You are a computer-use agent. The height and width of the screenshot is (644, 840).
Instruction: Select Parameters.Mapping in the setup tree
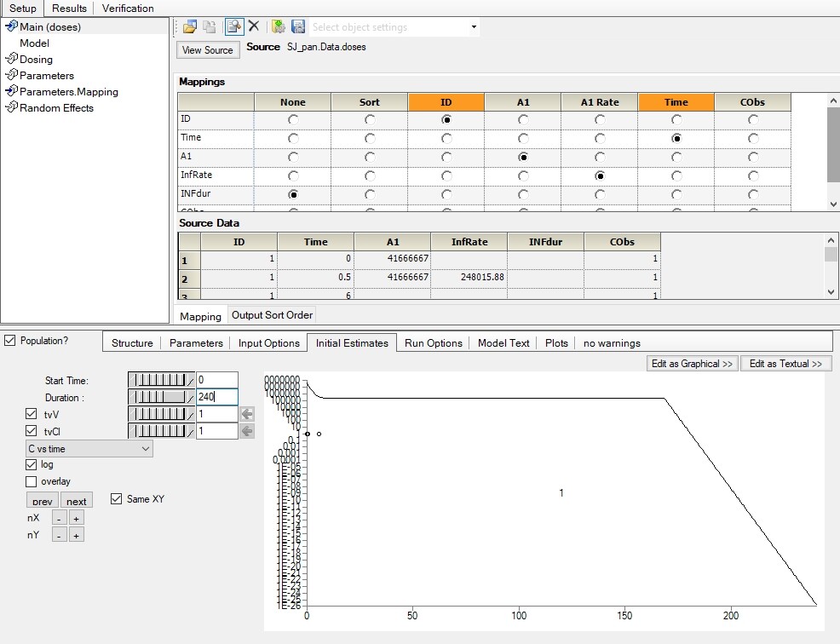click(68, 92)
